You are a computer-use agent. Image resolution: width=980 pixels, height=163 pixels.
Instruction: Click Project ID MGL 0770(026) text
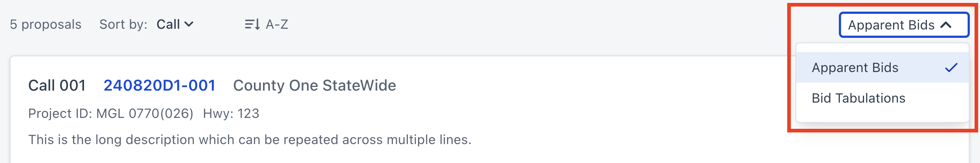pos(111,114)
